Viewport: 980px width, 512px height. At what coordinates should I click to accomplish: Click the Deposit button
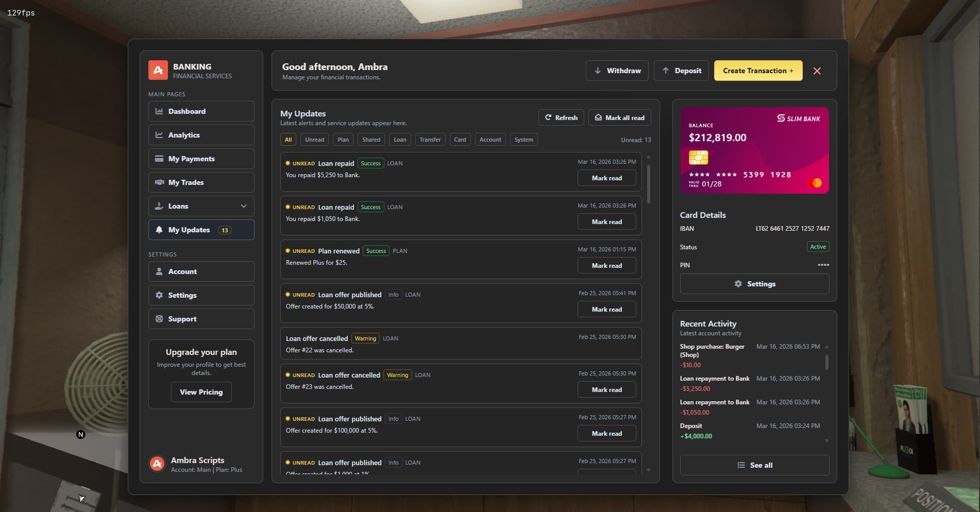[x=681, y=71]
